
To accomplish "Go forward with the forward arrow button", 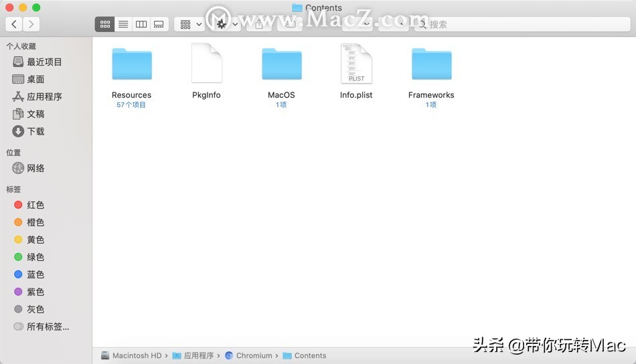I will click(31, 24).
